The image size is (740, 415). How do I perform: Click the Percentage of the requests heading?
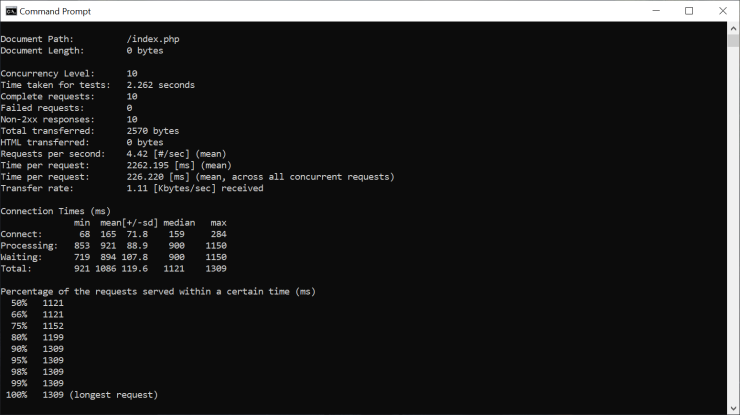[x=158, y=292]
